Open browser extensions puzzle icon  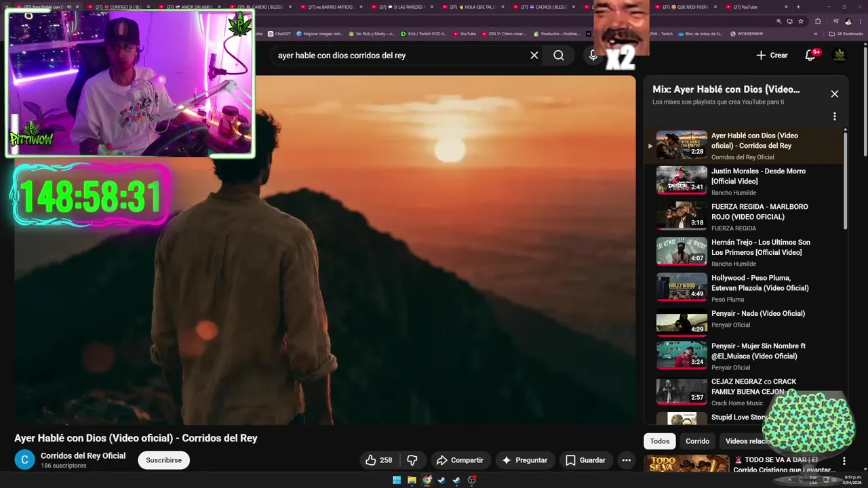817,21
